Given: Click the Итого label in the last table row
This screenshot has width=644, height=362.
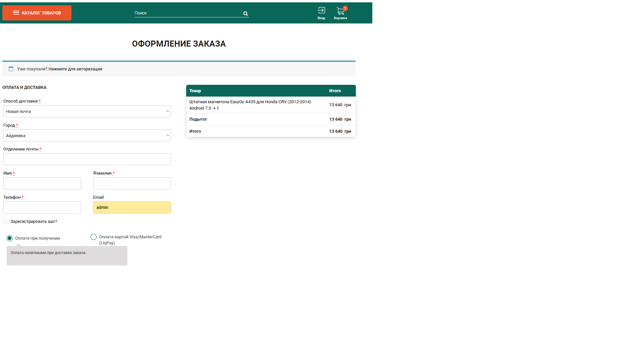Looking at the screenshot, I should click(195, 131).
